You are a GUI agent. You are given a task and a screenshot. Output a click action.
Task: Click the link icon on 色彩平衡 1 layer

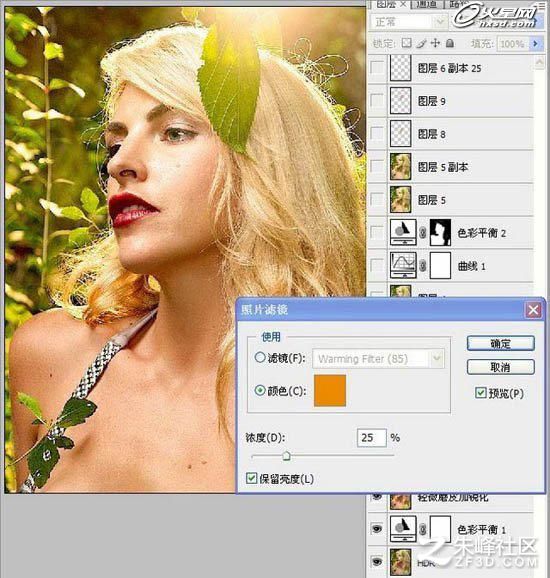(x=423, y=529)
